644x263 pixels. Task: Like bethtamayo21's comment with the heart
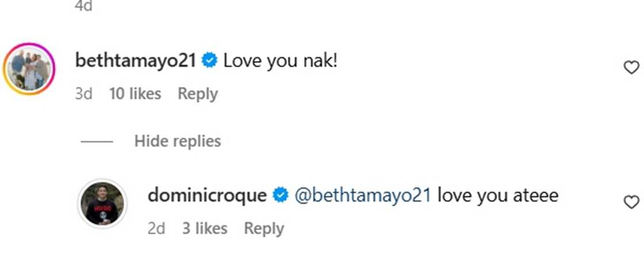631,67
